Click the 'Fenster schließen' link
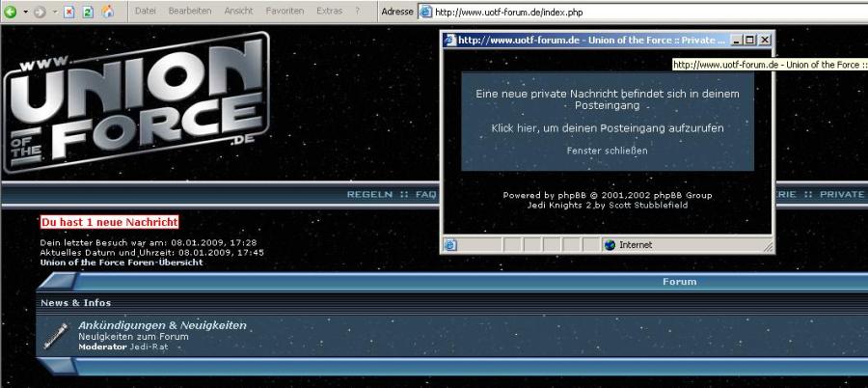Screen dimensions: 868x388 coord(607,151)
